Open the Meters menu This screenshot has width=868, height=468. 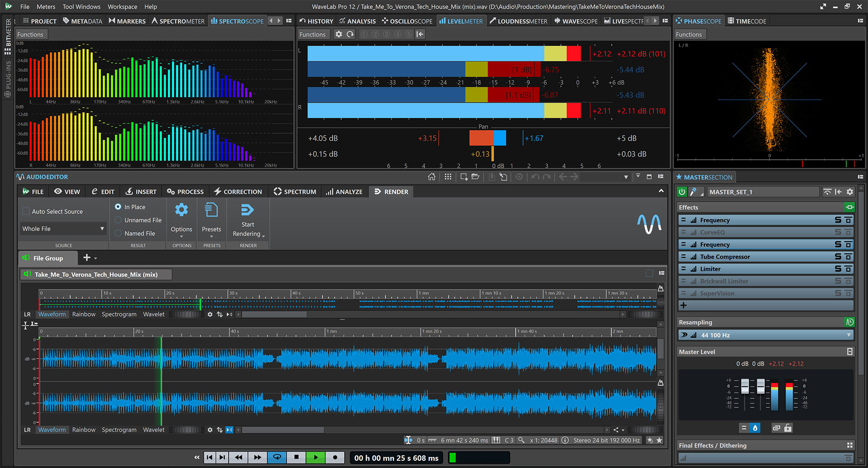[x=46, y=7]
